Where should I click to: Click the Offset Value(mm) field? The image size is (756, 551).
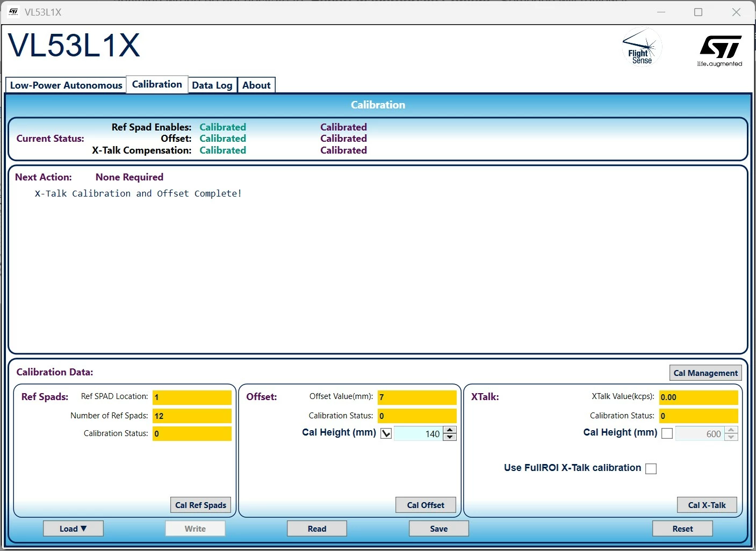(417, 397)
